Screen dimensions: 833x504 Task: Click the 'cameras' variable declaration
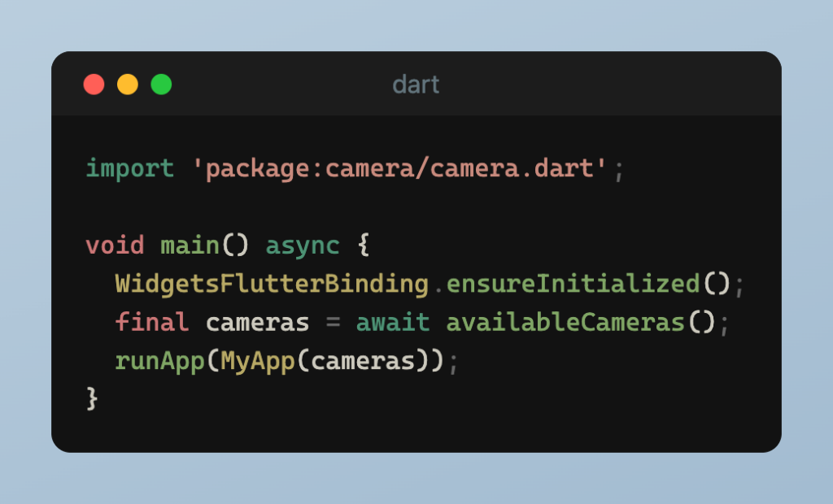[x=257, y=323]
